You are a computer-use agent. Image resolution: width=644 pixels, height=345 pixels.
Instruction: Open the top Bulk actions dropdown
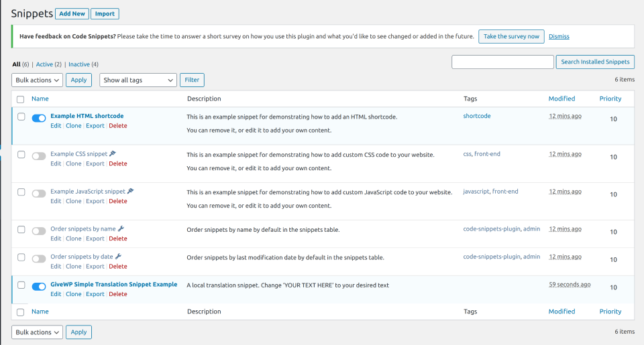[x=38, y=80]
